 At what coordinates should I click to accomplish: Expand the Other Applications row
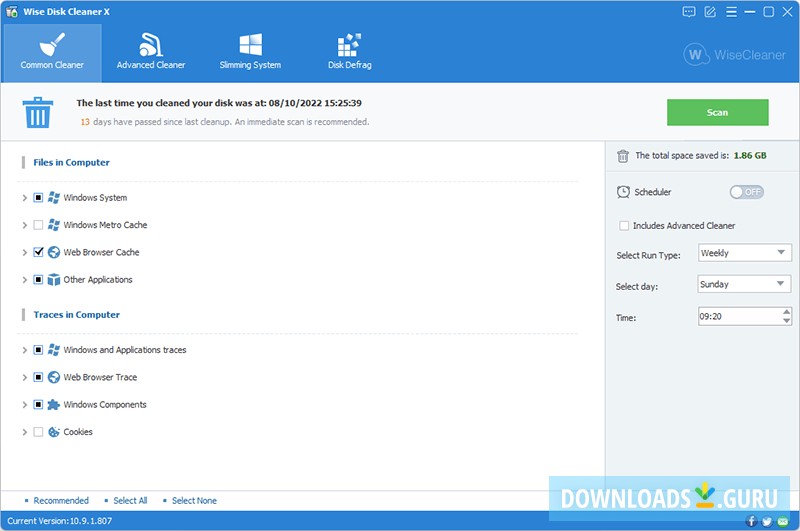coord(24,280)
